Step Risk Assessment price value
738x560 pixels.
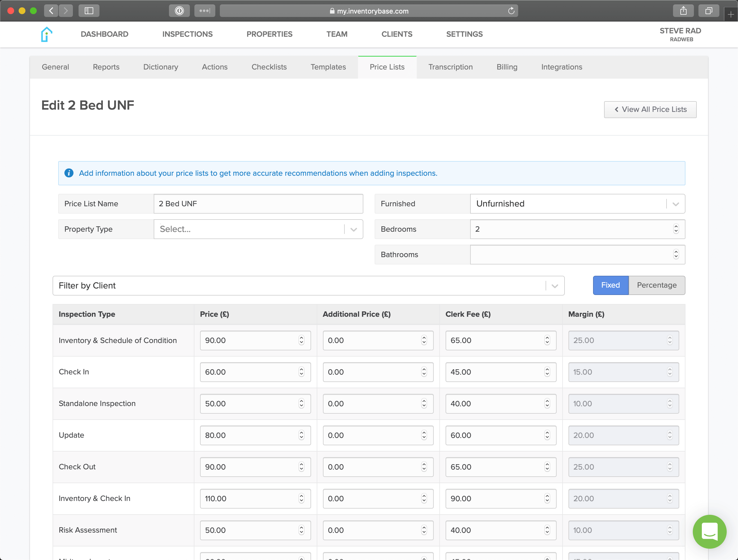click(301, 530)
